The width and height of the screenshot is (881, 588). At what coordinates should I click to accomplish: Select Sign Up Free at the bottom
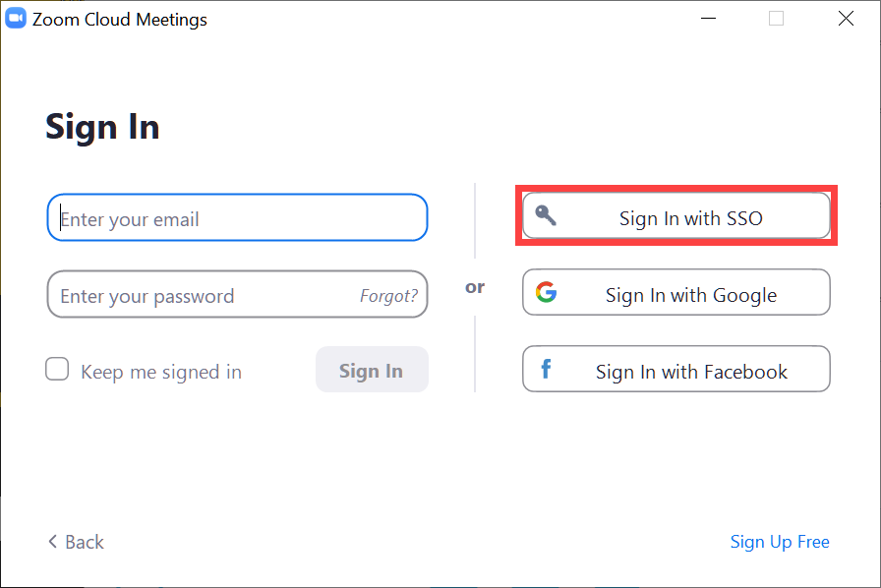780,542
